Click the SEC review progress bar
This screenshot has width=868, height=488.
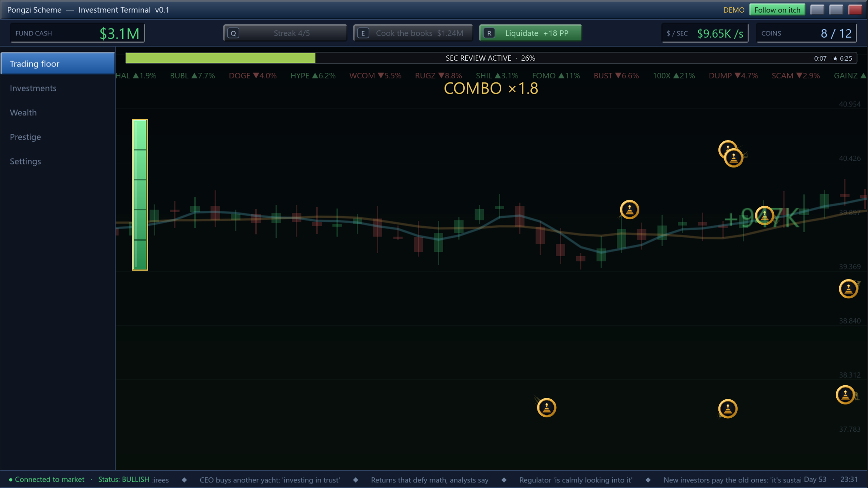[491, 58]
